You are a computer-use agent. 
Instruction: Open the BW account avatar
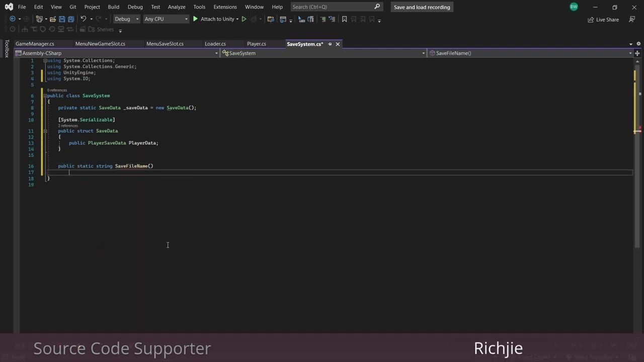574,7
